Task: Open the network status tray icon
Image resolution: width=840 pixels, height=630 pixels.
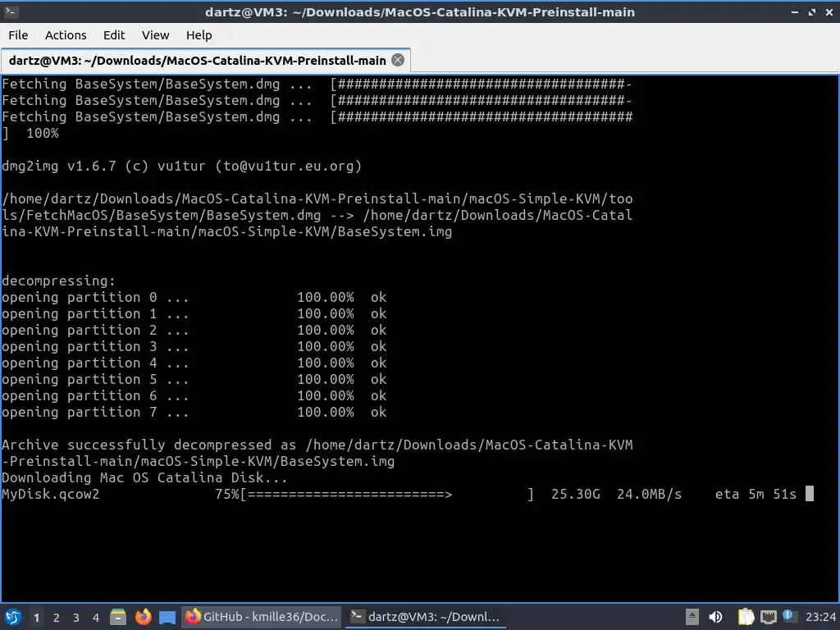Action: (768, 617)
